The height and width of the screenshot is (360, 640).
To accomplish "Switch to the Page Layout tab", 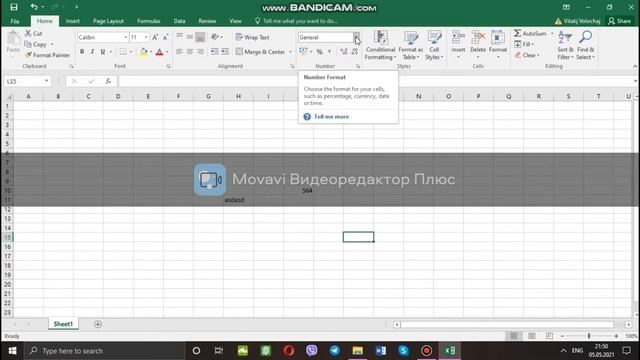I will click(x=108, y=21).
